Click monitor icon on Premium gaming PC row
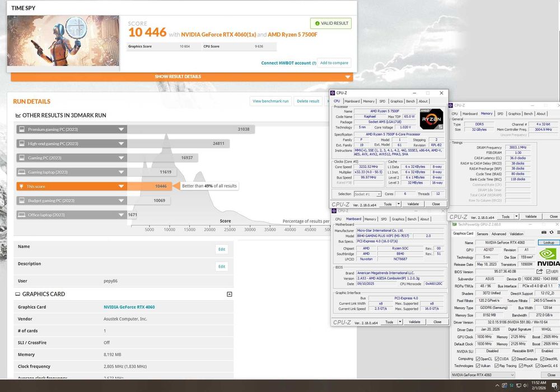This screenshot has height=392, width=560. [22, 129]
